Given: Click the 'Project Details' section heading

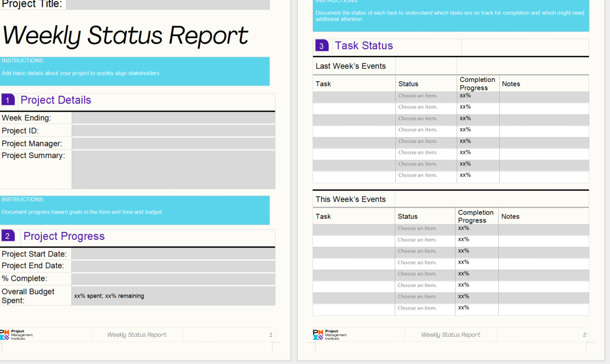Looking at the screenshot, I should point(56,100).
